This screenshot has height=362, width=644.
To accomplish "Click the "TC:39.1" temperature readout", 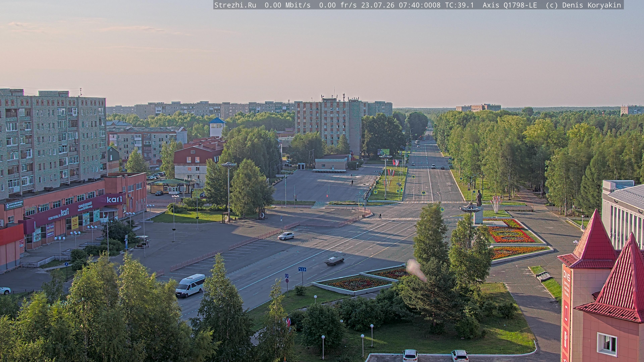I will click(x=460, y=5).
